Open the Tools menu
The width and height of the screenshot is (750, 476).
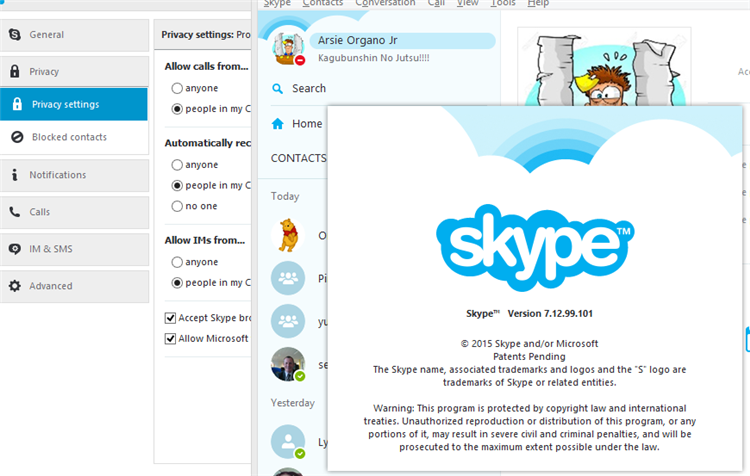[x=503, y=3]
